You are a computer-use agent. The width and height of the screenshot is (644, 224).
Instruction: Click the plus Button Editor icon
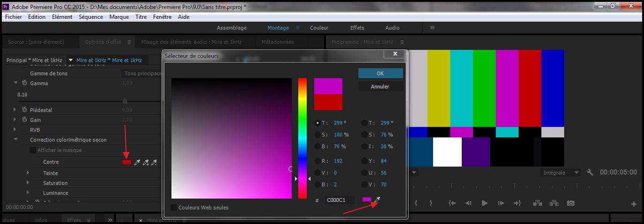[634, 204]
